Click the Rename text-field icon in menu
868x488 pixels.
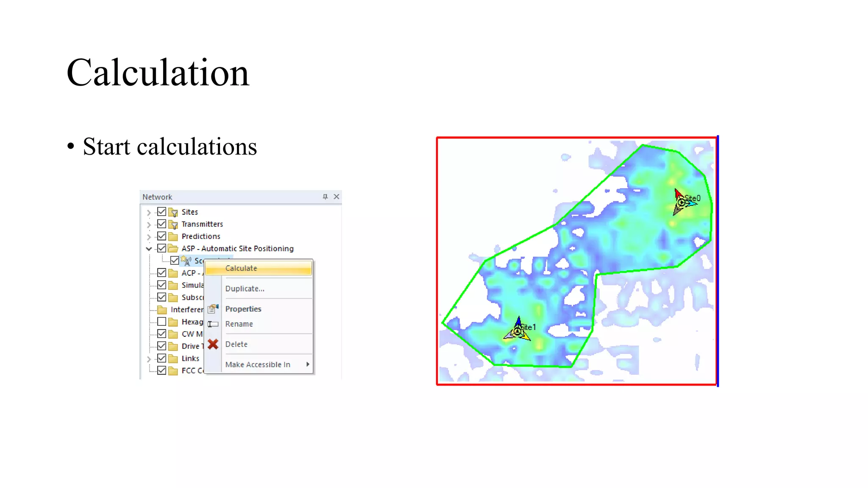tap(213, 324)
